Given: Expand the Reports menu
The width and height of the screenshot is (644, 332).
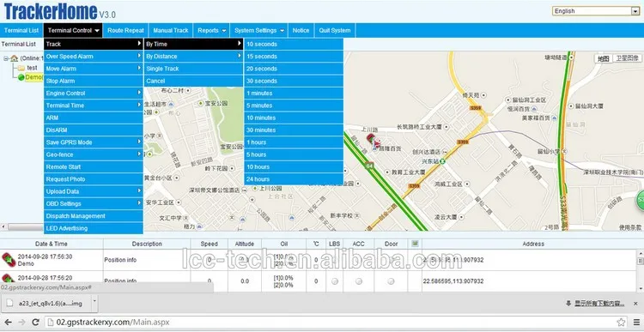Looking at the screenshot, I should point(211,30).
